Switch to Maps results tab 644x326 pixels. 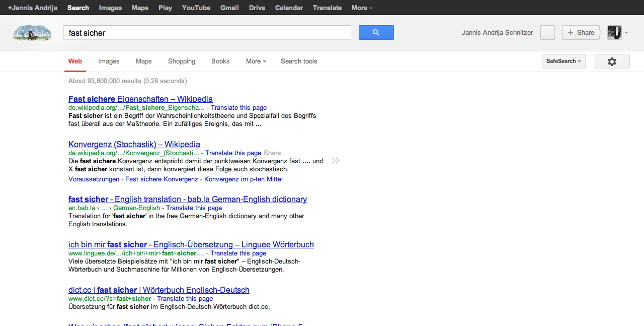pos(143,61)
